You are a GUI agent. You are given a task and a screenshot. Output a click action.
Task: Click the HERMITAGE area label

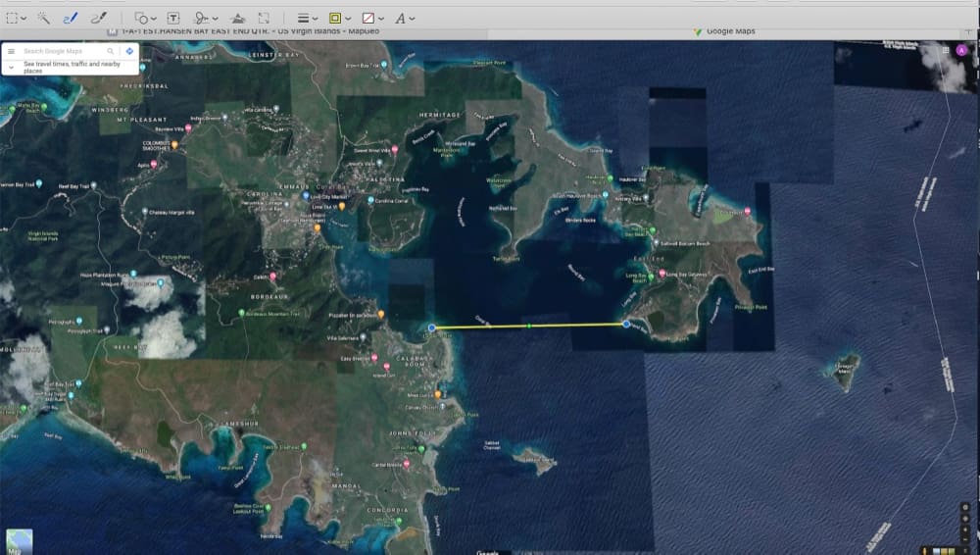point(439,115)
